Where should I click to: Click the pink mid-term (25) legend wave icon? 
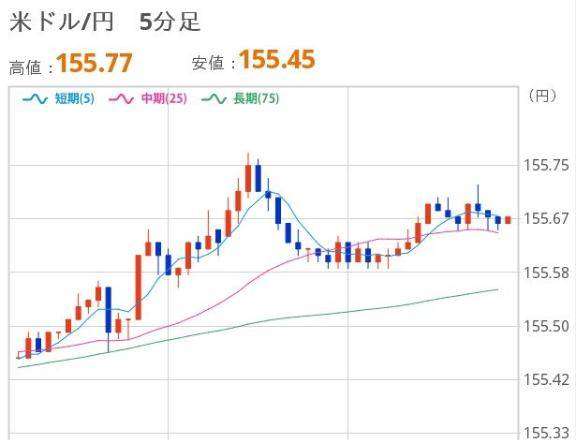[x=121, y=99]
